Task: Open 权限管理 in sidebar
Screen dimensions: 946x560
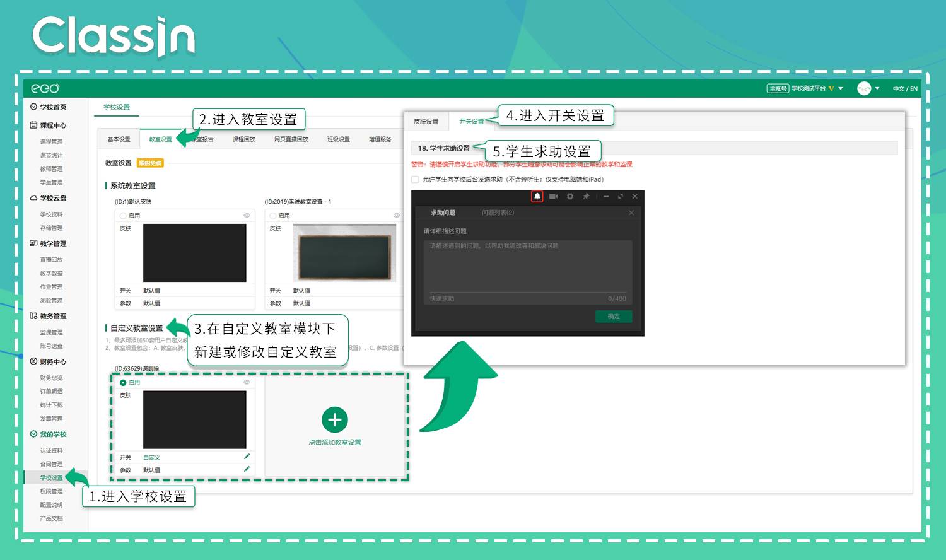Action: coord(51,491)
